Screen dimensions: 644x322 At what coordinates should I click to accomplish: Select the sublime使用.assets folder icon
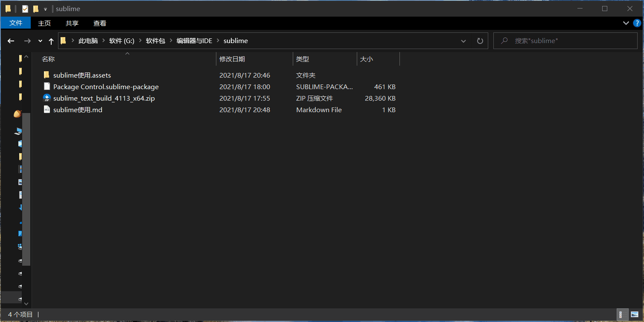point(47,75)
